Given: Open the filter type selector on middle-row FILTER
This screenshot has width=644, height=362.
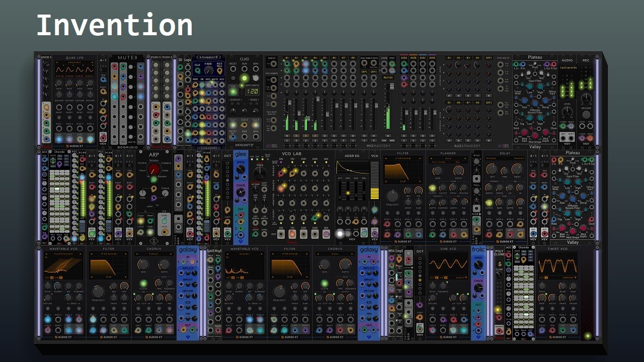Looking at the screenshot, I should click(x=403, y=158).
